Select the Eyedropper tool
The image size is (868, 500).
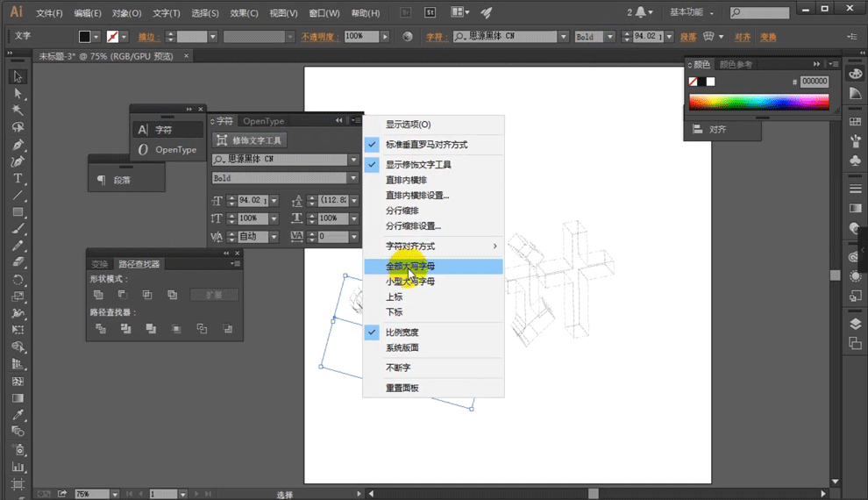18,415
